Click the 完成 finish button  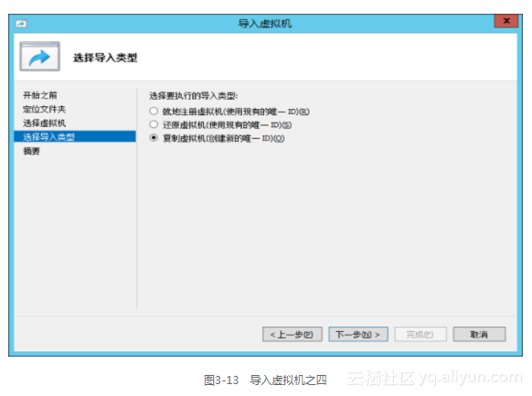click(x=420, y=335)
